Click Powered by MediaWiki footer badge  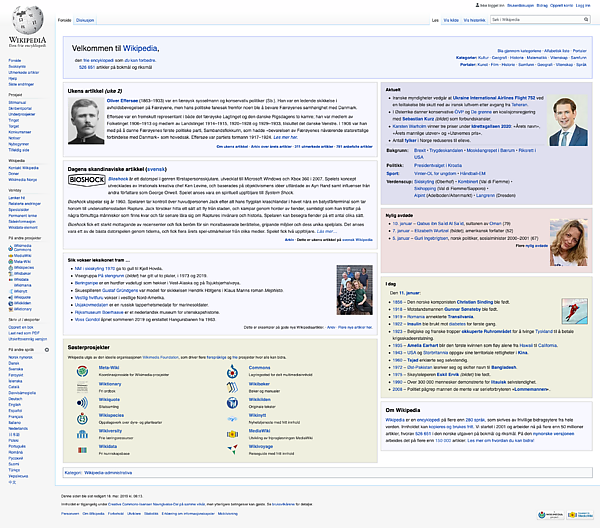pos(580,515)
